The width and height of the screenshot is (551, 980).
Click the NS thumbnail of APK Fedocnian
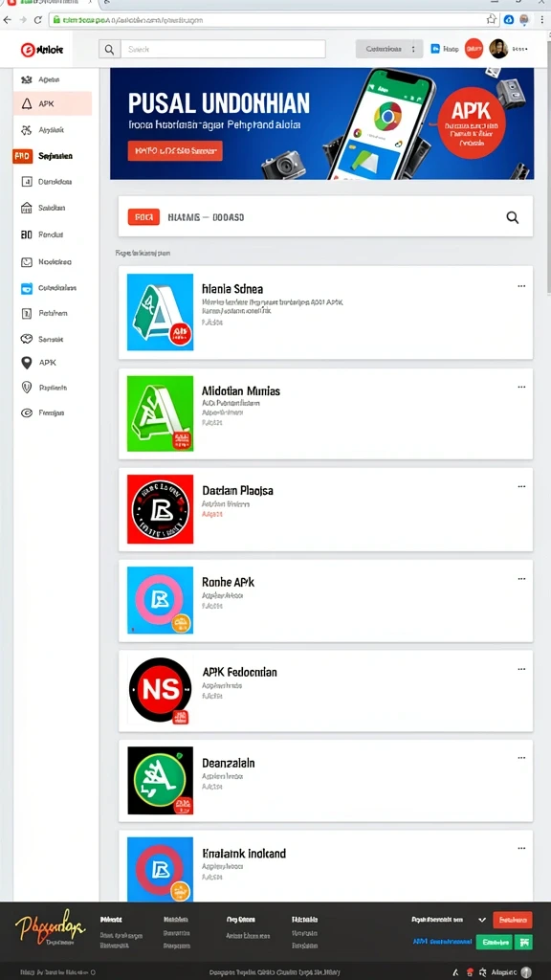pyautogui.click(x=160, y=690)
